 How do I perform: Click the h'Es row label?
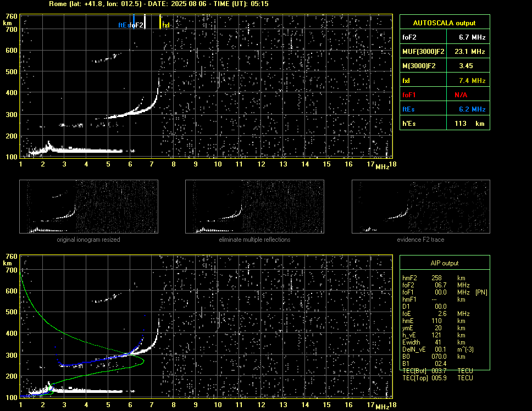(409, 124)
